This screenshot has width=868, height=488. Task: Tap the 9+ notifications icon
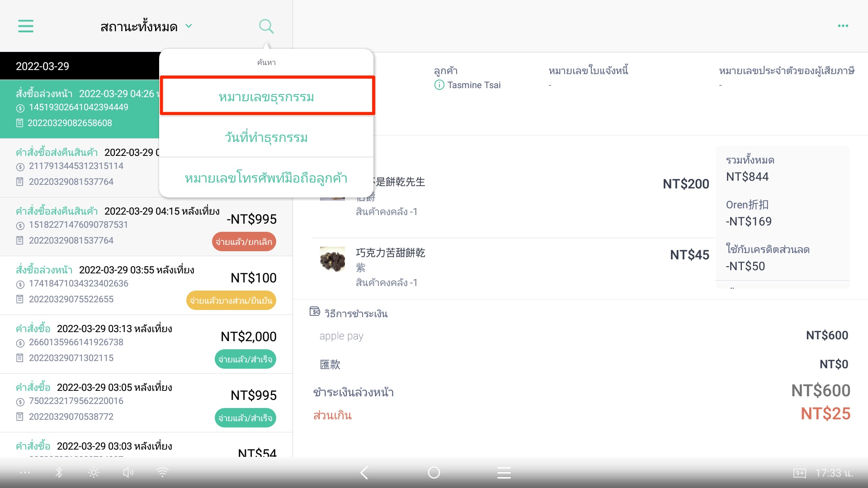click(800, 473)
